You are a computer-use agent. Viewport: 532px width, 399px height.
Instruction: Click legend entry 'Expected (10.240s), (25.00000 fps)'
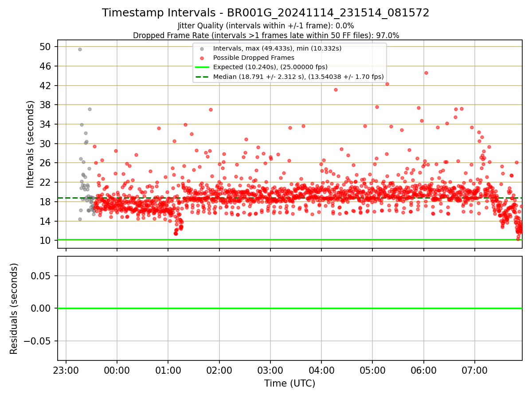270,67
